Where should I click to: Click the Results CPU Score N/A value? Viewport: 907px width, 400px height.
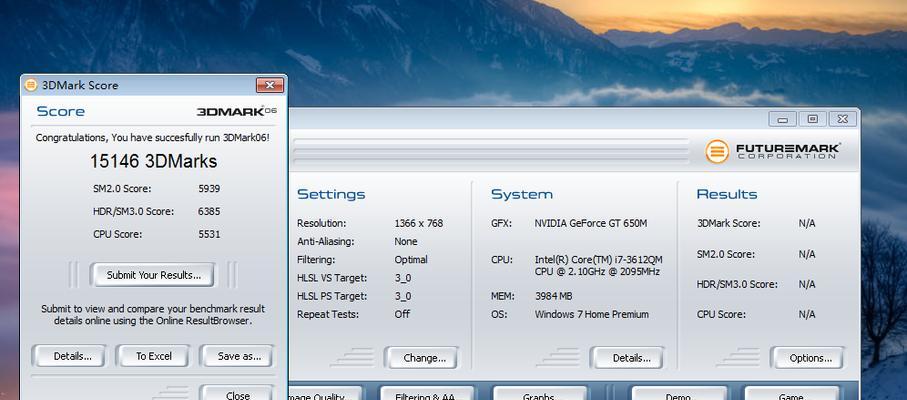point(806,314)
